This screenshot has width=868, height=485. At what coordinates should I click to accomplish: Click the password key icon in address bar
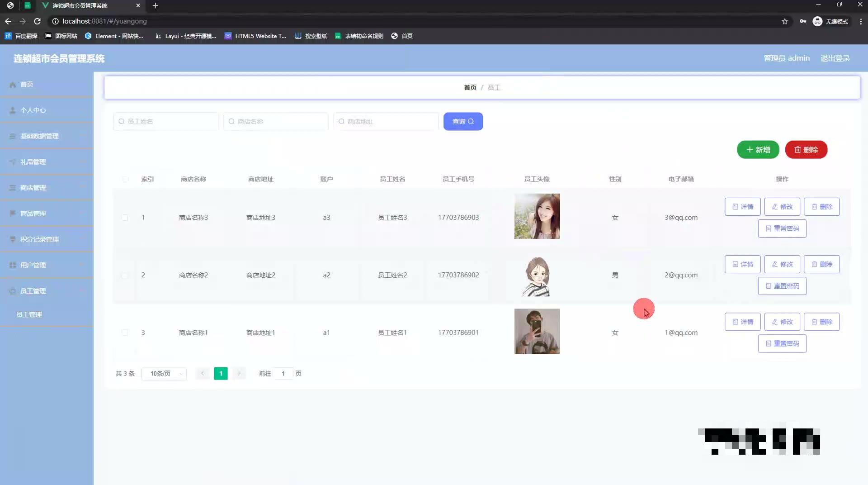click(x=802, y=21)
